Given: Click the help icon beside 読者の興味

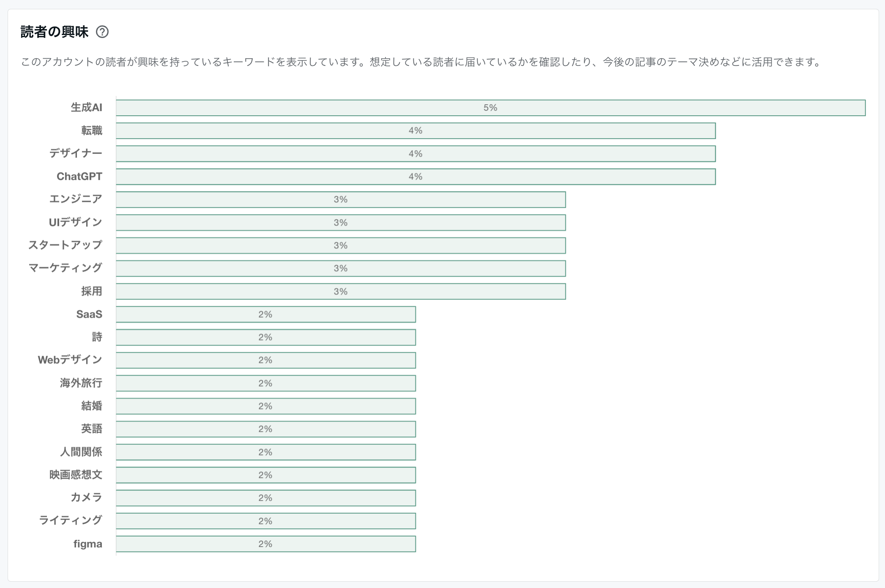Looking at the screenshot, I should [x=102, y=32].
